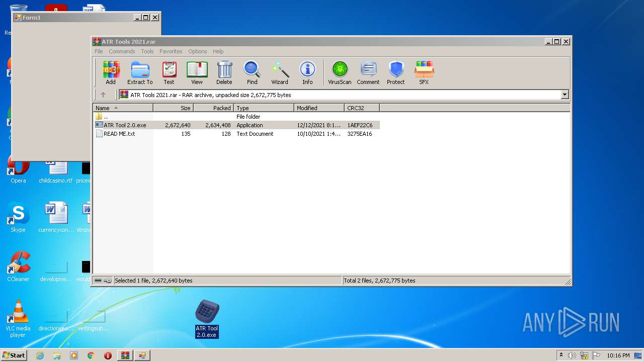The height and width of the screenshot is (362, 644).
Task: Go up one folder level arrow
Action: 103,95
